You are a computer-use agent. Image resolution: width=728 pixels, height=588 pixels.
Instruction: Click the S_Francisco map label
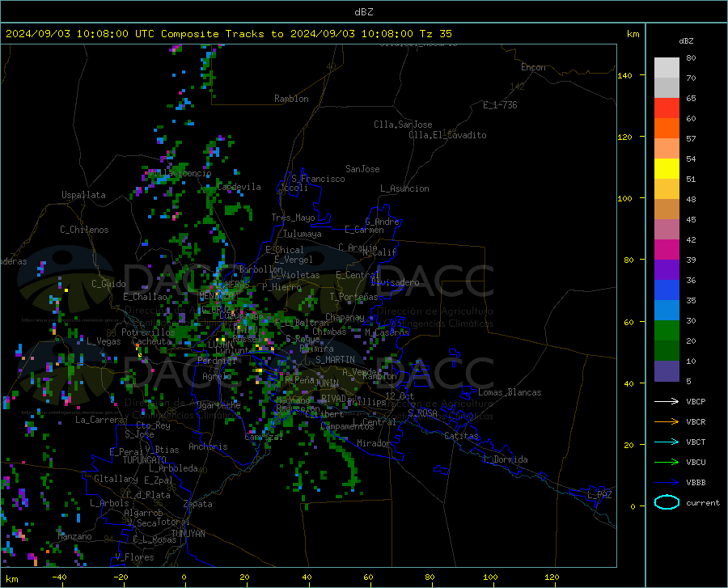tap(318, 179)
